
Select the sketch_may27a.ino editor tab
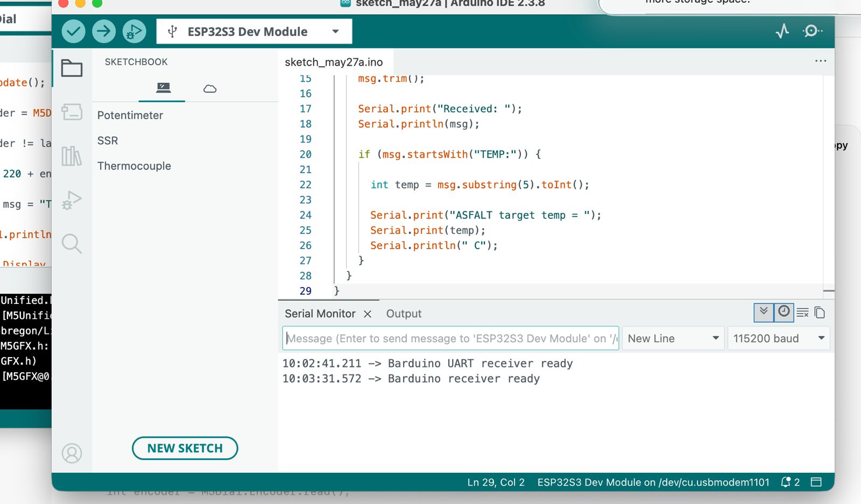[x=334, y=62]
